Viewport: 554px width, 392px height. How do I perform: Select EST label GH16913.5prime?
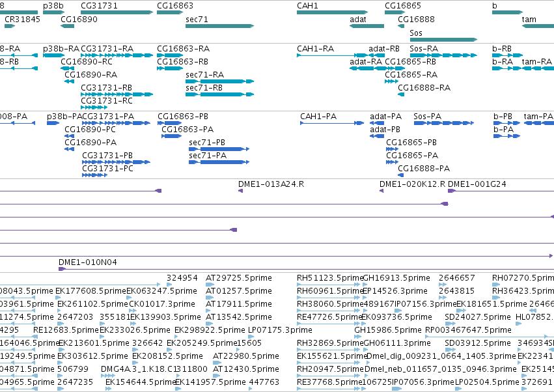[x=396, y=278]
